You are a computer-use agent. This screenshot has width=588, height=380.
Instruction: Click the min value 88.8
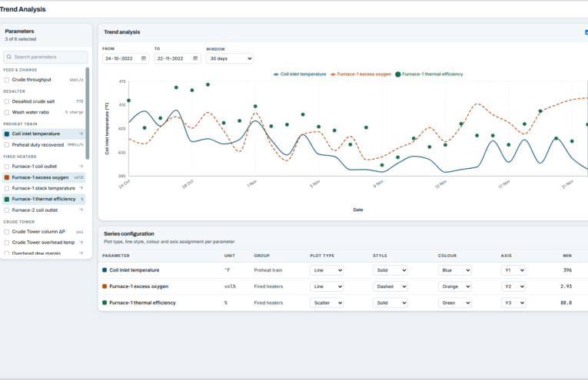[566, 303]
